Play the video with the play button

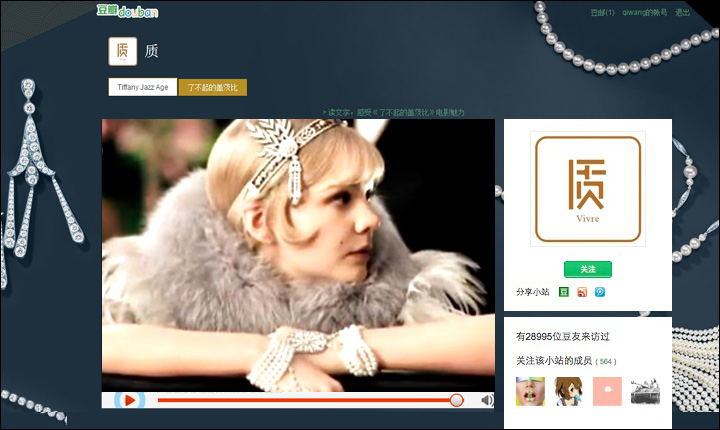pos(129,400)
